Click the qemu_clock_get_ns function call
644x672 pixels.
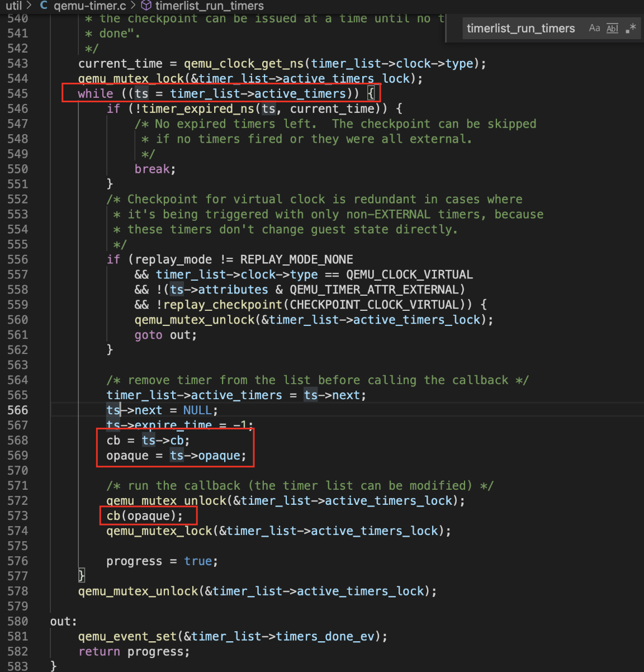coord(244,63)
